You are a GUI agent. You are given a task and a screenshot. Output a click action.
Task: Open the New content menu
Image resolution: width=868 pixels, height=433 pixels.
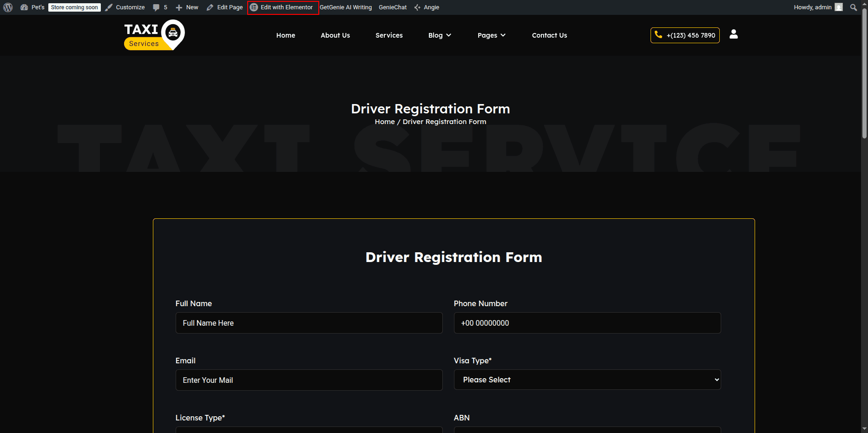tap(187, 7)
